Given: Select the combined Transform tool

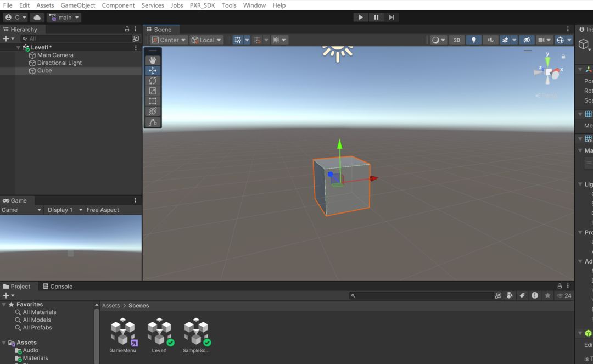Looking at the screenshot, I should [153, 111].
